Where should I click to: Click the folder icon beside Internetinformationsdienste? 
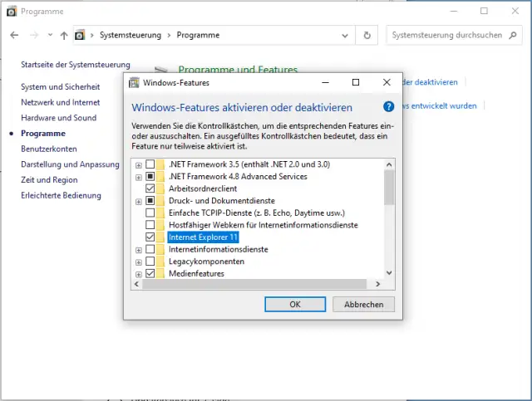click(x=160, y=249)
